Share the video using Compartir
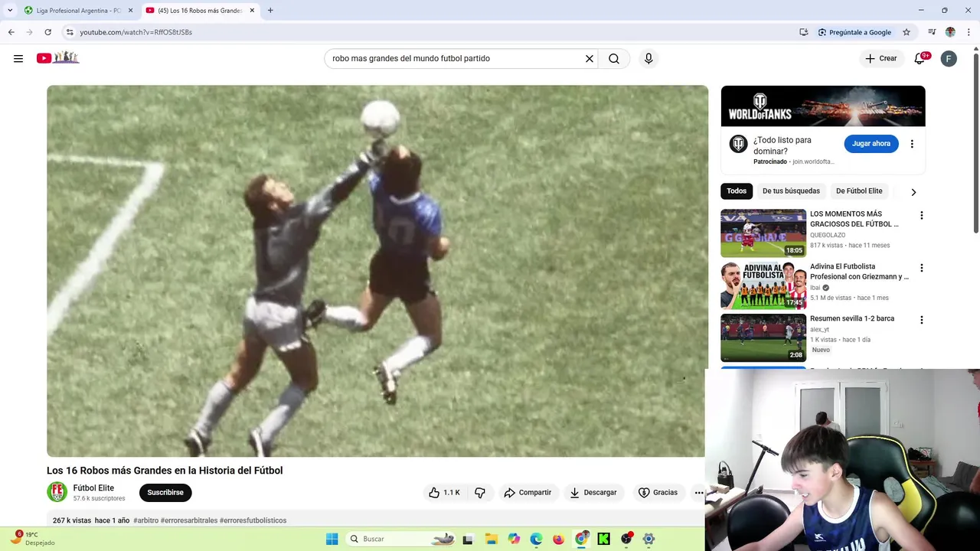 [x=528, y=492]
